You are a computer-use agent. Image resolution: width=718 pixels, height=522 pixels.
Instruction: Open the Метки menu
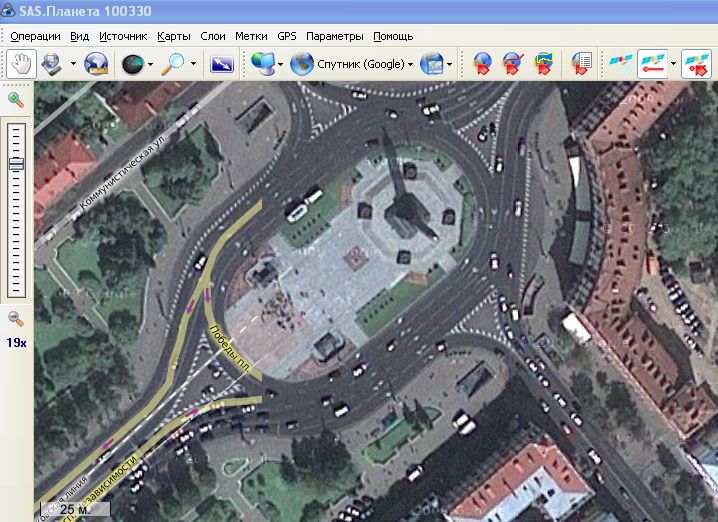coord(250,35)
